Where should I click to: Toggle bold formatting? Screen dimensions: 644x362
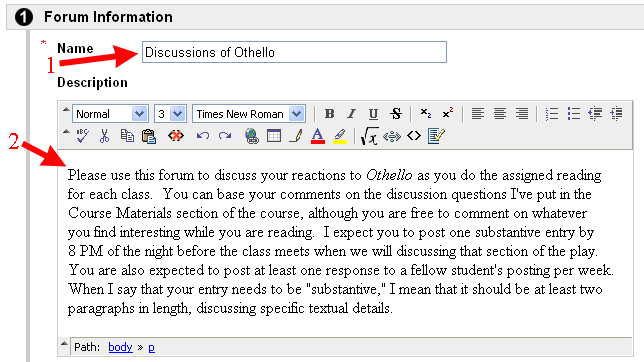[x=329, y=114]
